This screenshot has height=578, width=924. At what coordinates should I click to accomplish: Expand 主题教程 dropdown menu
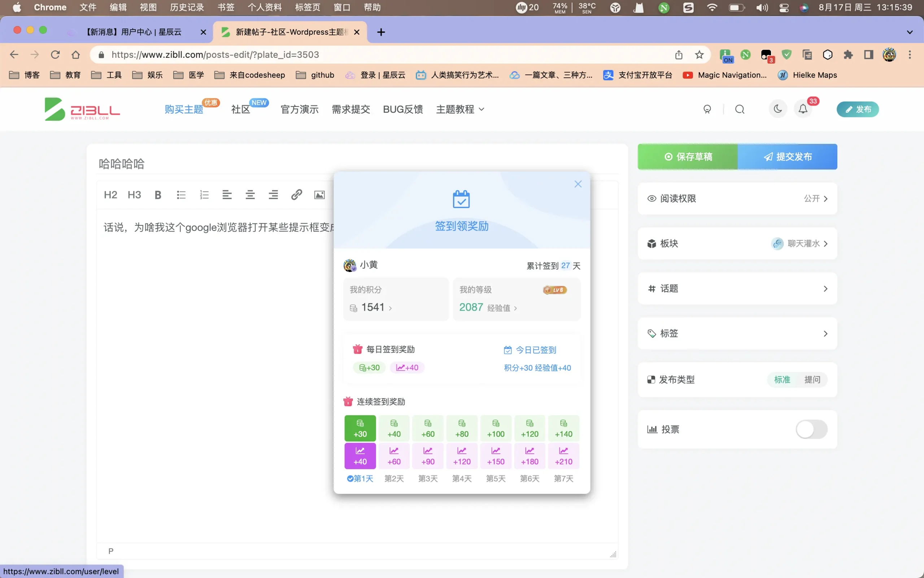click(460, 109)
